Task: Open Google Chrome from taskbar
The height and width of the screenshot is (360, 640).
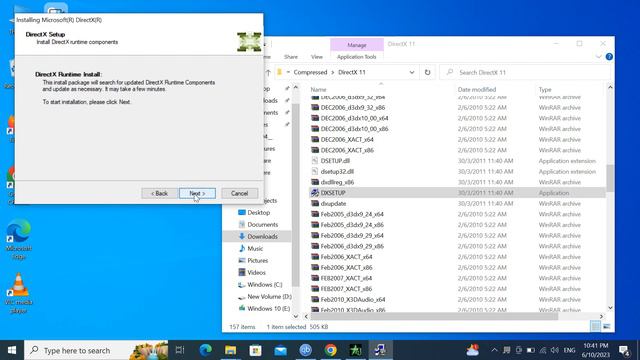Action: pyautogui.click(x=331, y=350)
